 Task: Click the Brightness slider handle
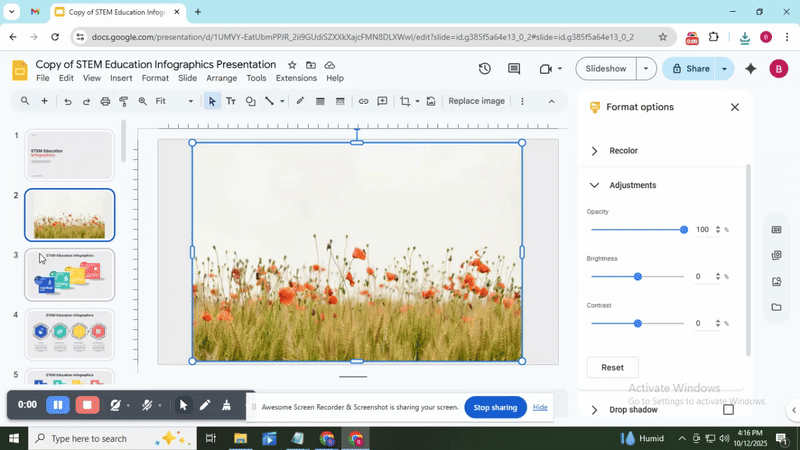637,276
